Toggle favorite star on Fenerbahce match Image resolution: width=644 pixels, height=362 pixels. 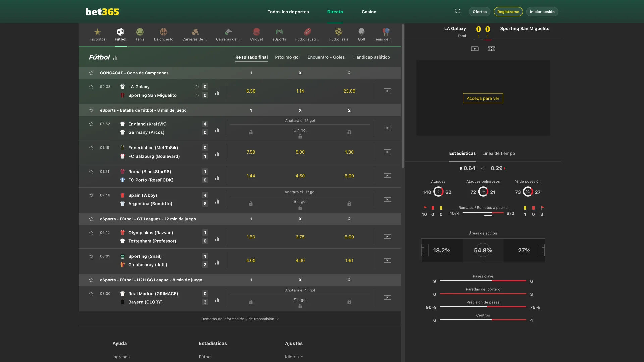click(x=91, y=147)
